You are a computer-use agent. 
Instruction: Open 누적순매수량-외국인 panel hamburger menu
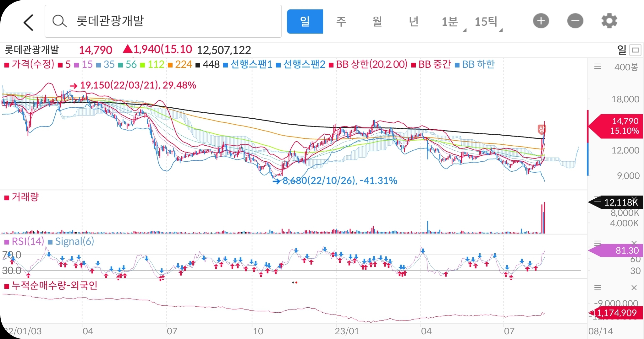[598, 288]
